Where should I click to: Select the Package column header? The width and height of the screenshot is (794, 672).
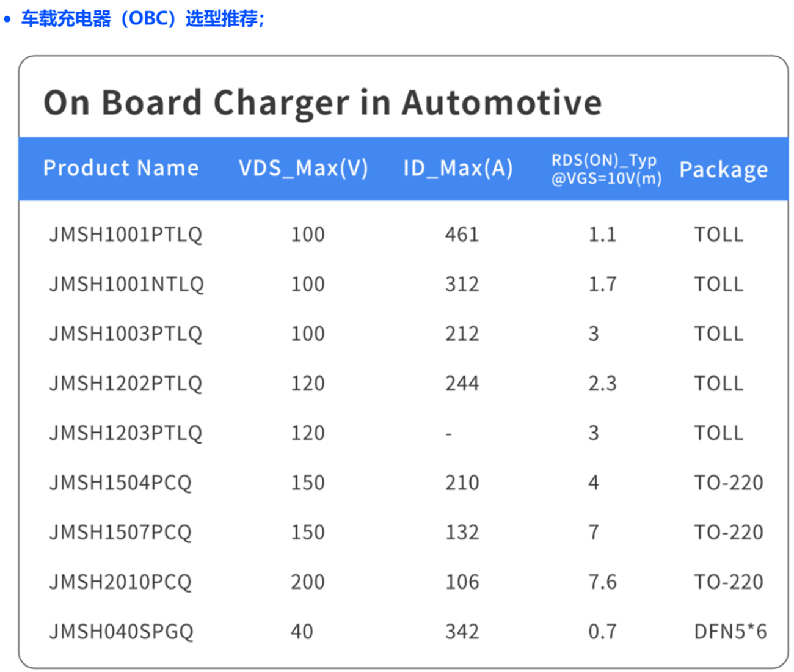point(723,169)
